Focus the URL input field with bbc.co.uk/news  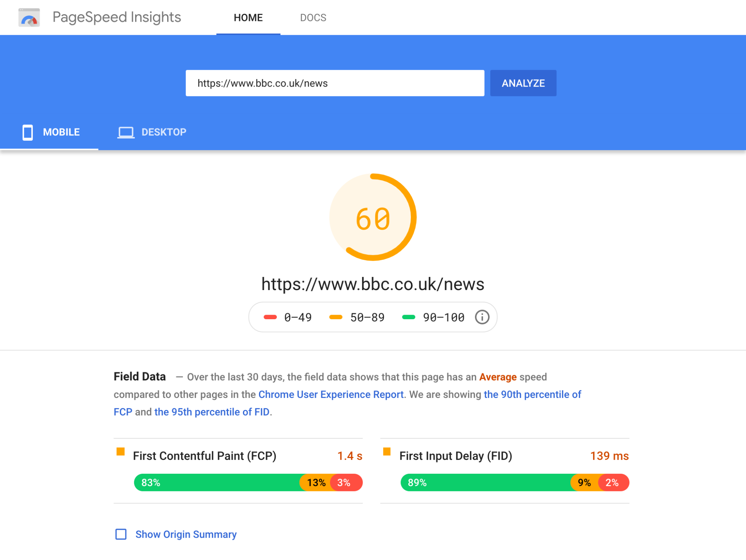(x=335, y=83)
